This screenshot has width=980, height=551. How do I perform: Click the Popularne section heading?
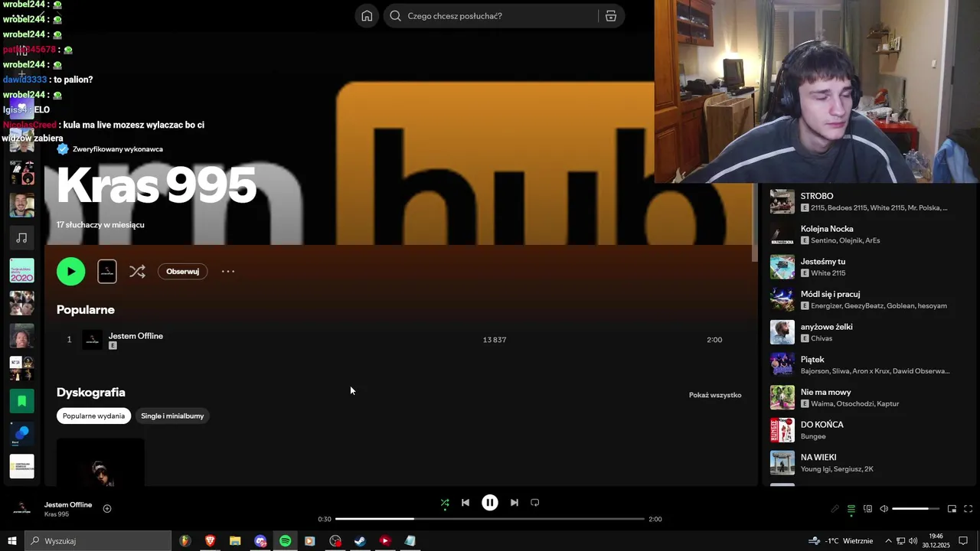(85, 310)
